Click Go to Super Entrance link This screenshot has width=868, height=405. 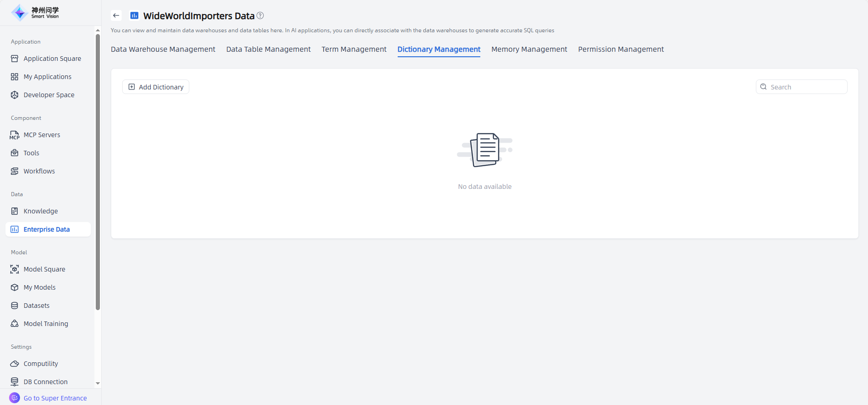click(55, 398)
